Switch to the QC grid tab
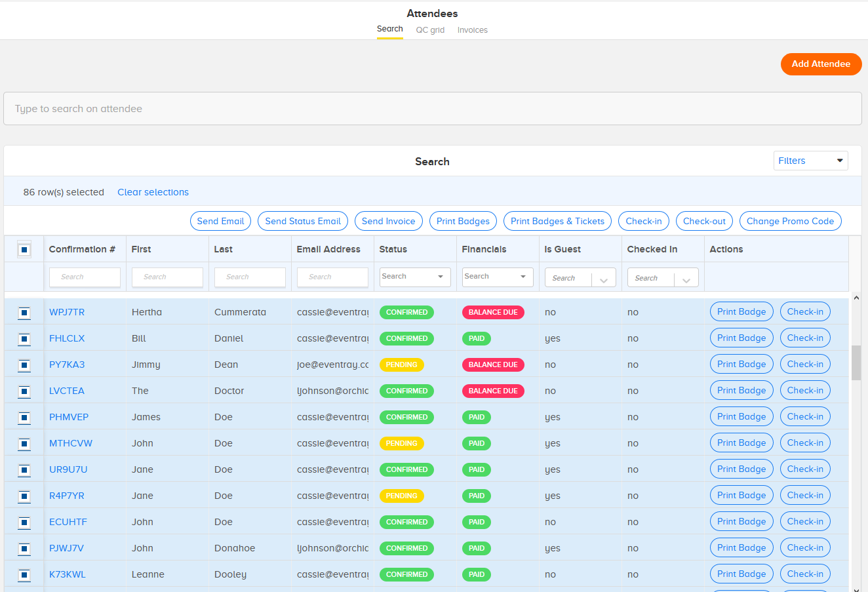Screen dimensions: 868x592 [x=430, y=30]
